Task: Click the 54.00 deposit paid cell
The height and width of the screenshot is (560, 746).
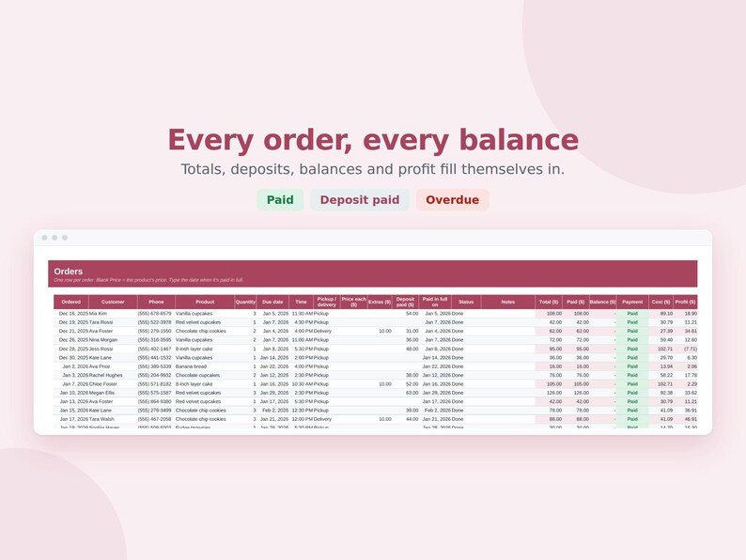Action: [x=412, y=314]
